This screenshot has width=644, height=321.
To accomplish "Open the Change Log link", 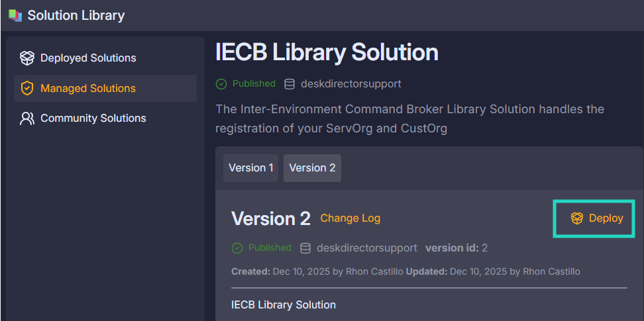I will (x=350, y=218).
